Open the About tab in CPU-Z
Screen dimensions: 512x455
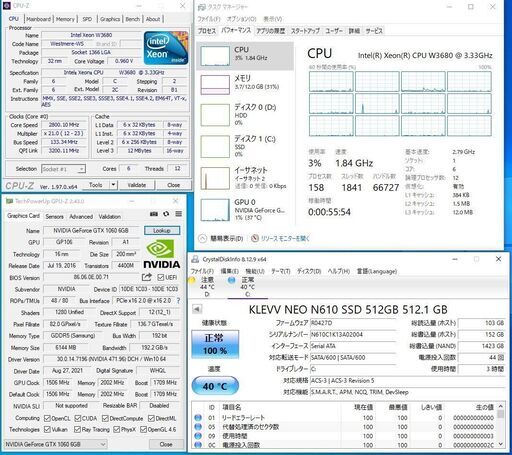[153, 19]
